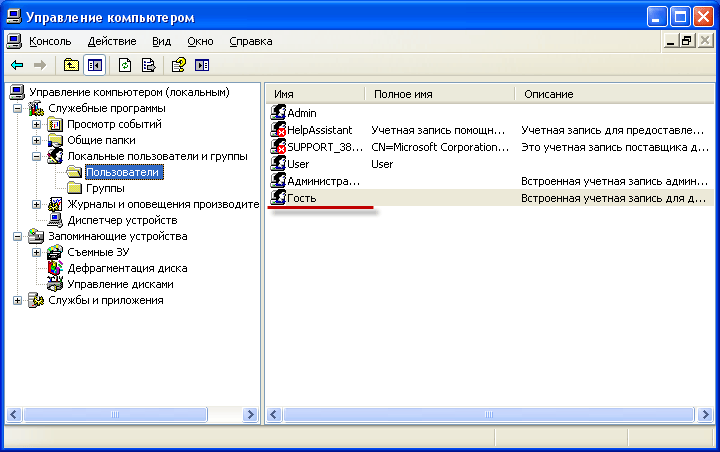Expand the Службы и приложения node
720x452 pixels.
17,300
